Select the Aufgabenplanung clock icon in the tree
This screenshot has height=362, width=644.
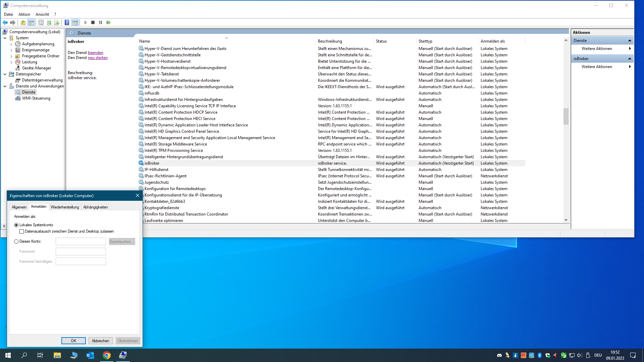click(x=18, y=44)
